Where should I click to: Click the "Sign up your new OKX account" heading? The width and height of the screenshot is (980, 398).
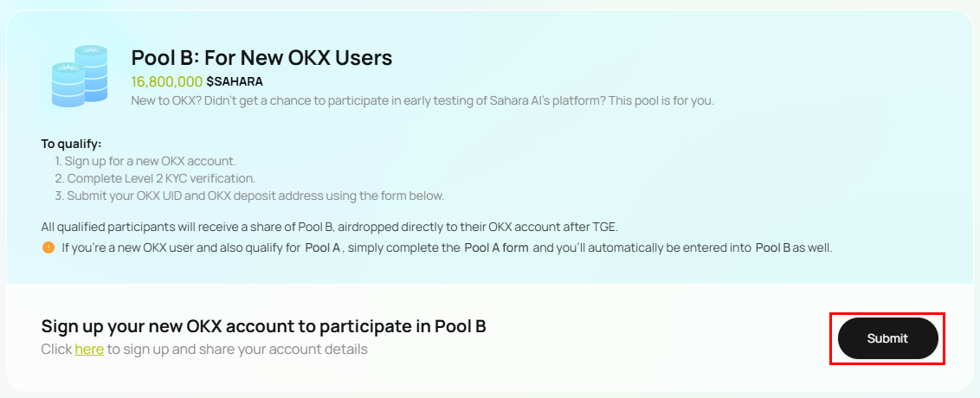pos(264,326)
